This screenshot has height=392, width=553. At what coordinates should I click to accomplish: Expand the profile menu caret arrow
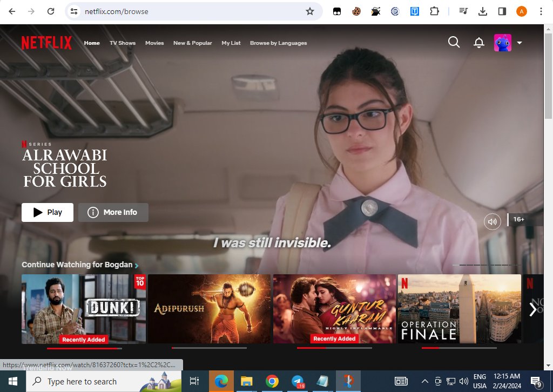(520, 43)
